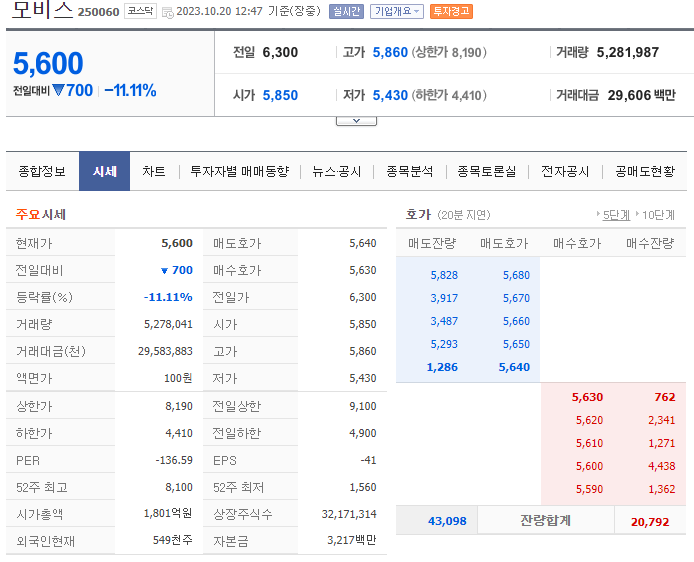Click the 잔량합계 label
Viewport: 694px width, 562px height.
tap(545, 520)
